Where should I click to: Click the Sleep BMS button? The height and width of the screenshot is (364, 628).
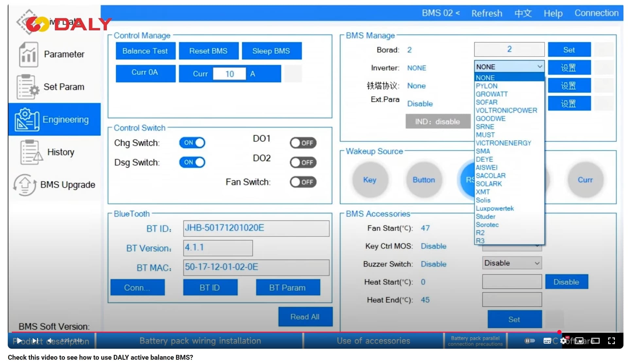[x=271, y=51]
